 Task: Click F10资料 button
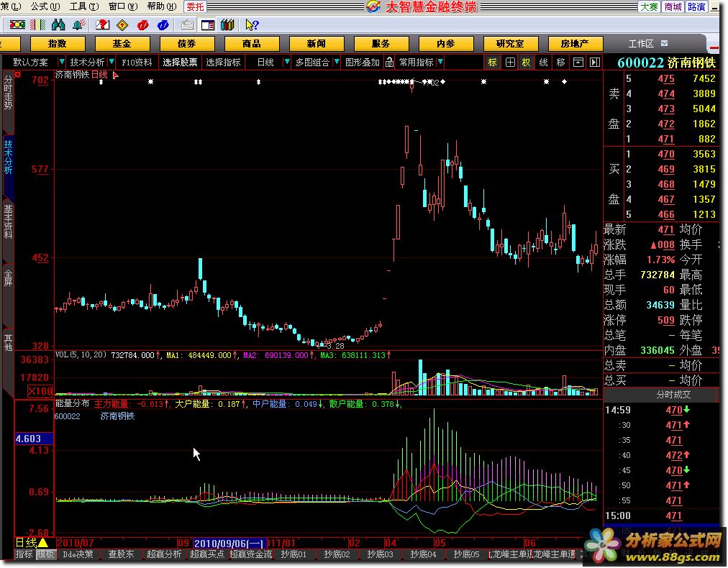pyautogui.click(x=137, y=62)
